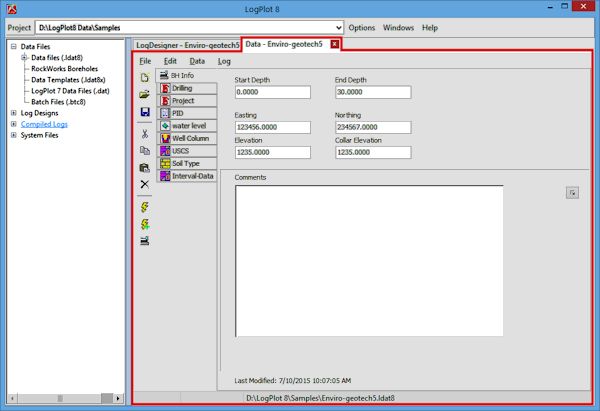The height and width of the screenshot is (411, 600).
Task: Click the file path in the status bar
Action: (x=320, y=398)
